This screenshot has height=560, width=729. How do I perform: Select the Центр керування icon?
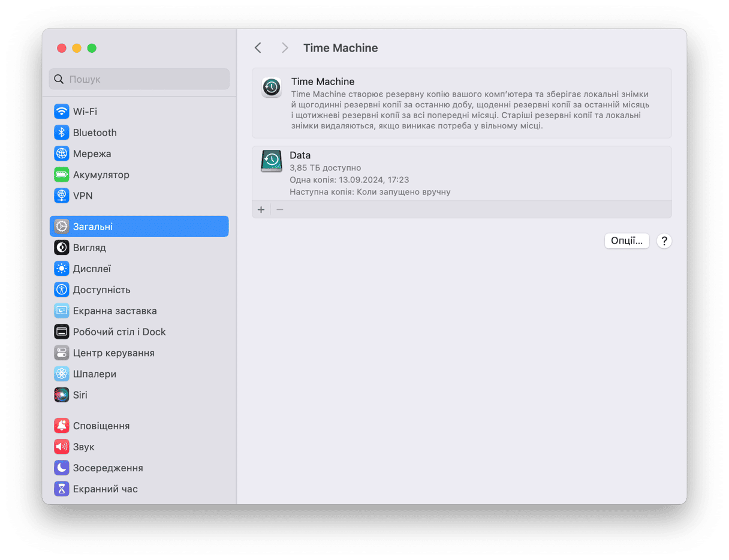[62, 353]
